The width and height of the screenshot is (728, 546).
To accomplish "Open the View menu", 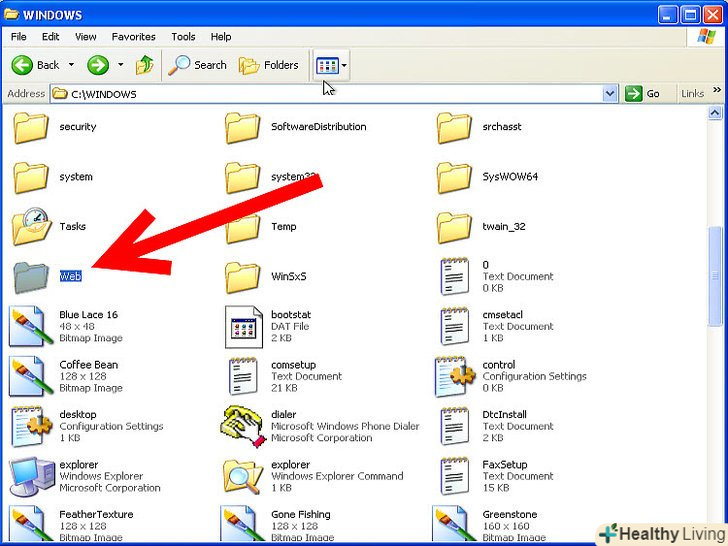I will (x=86, y=37).
